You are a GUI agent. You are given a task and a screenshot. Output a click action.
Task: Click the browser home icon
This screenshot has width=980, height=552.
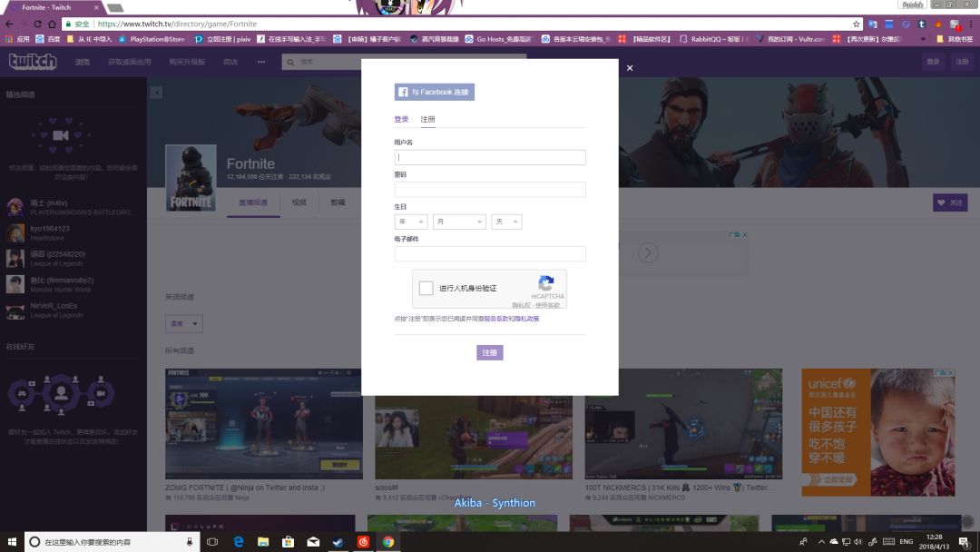(x=52, y=24)
